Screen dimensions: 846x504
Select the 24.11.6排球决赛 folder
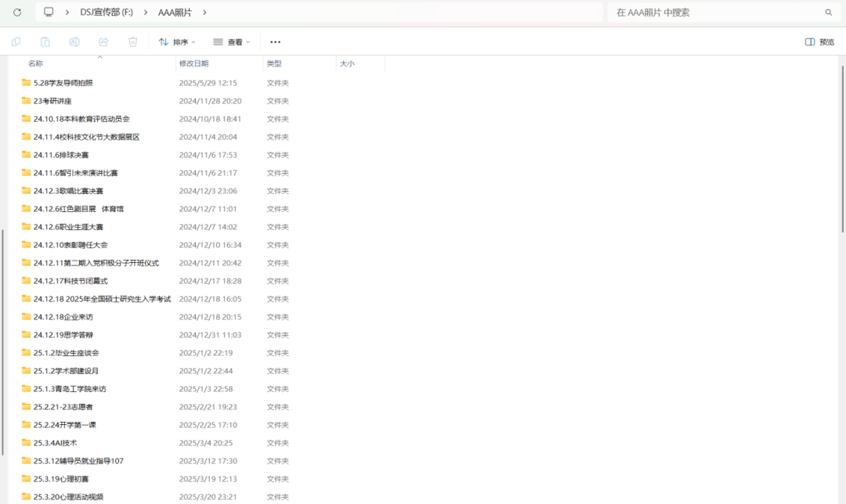pyautogui.click(x=61, y=155)
